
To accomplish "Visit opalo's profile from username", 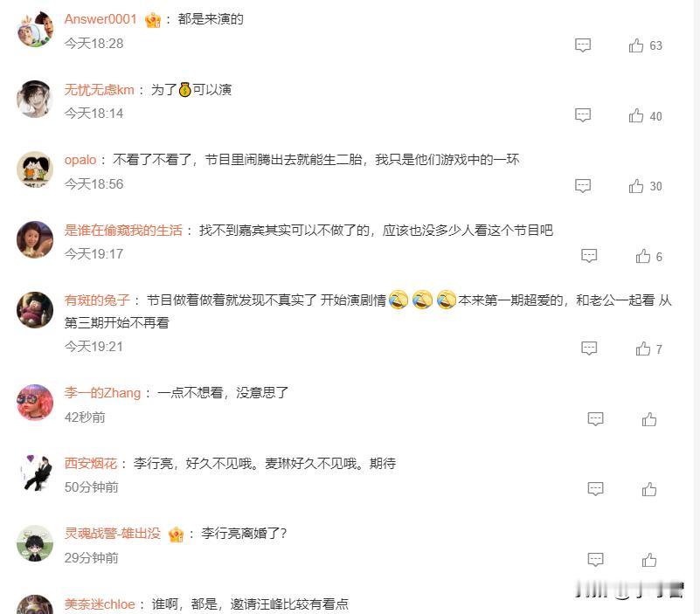I will [x=80, y=160].
